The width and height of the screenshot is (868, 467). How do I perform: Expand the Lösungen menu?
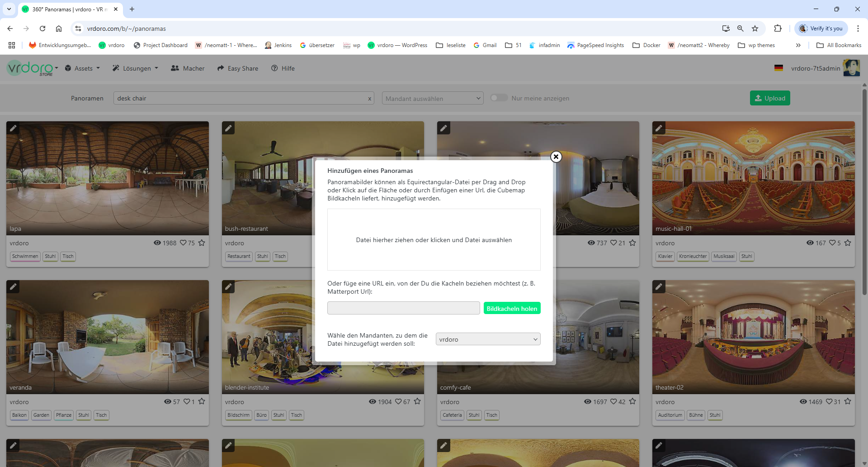pyautogui.click(x=136, y=68)
